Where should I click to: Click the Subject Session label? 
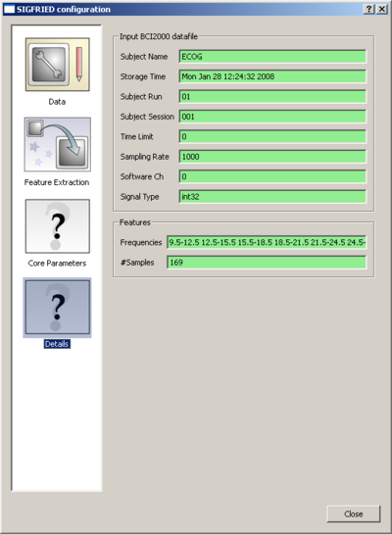tap(147, 117)
